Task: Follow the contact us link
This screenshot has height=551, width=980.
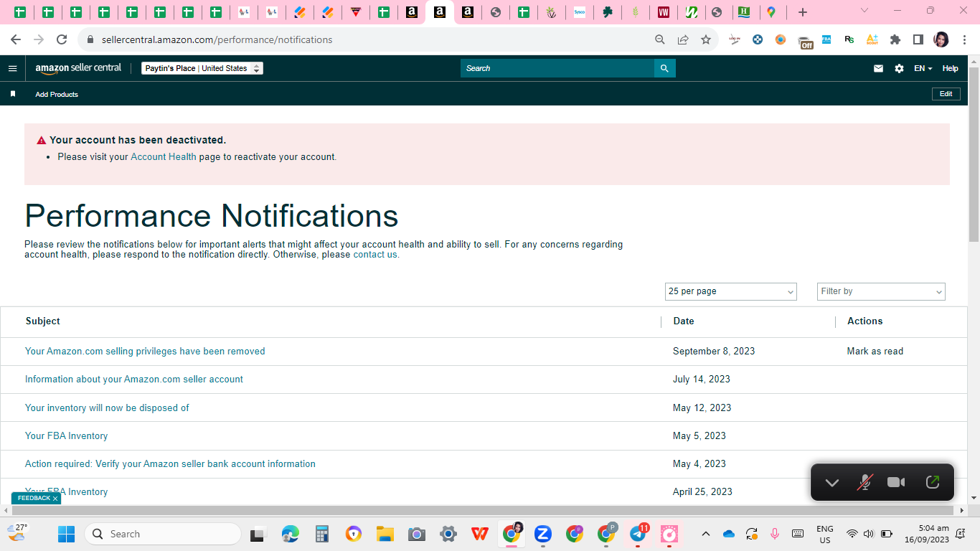Action: (x=375, y=254)
